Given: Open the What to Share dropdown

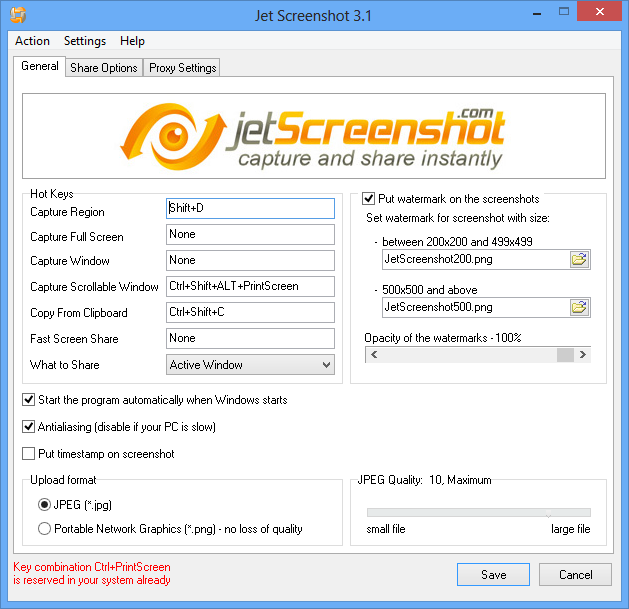Looking at the screenshot, I should point(250,365).
